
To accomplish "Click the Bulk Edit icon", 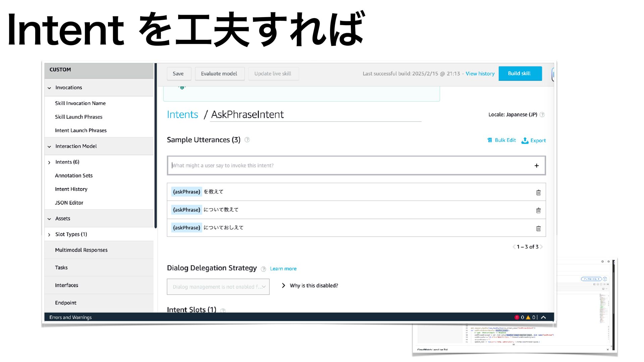I will pyautogui.click(x=490, y=140).
